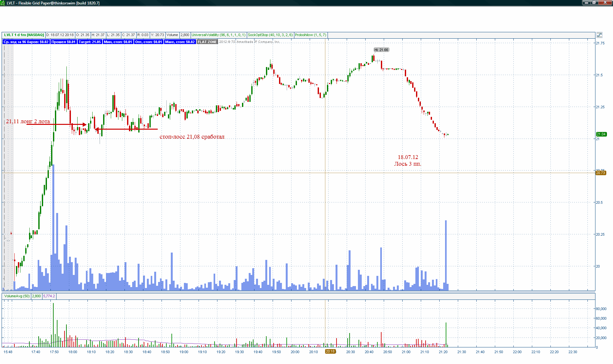Click the FLAT ZONE indicator label
This screenshot has height=364, width=613.
point(207,42)
